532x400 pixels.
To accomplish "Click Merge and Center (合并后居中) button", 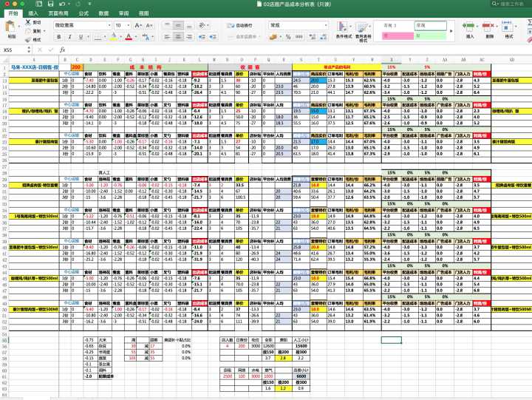I will (245, 37).
